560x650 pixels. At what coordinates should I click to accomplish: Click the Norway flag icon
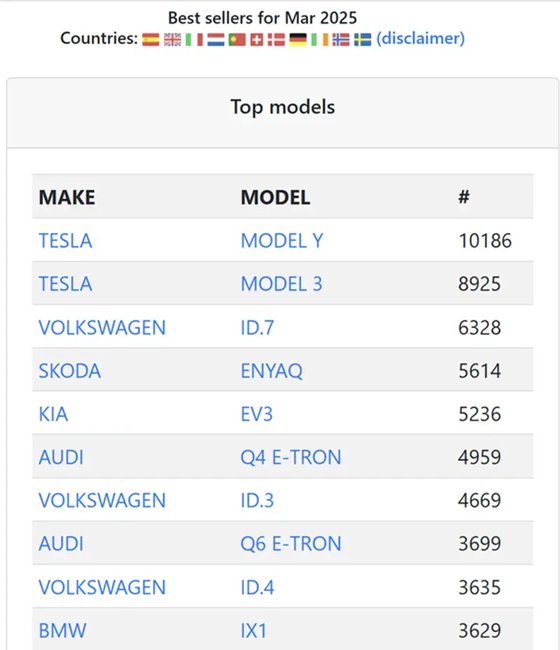pos(341,40)
